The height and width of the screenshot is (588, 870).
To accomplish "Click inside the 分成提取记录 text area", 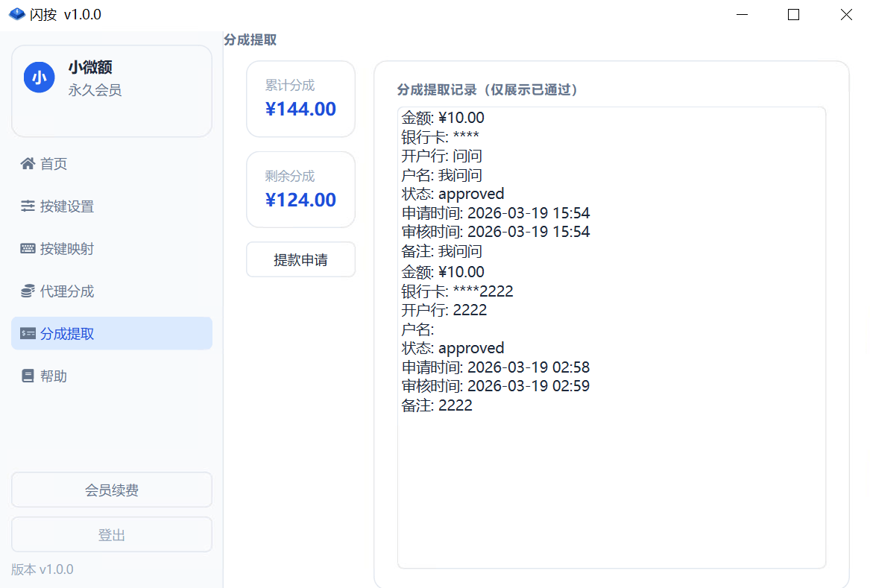I will [611, 484].
